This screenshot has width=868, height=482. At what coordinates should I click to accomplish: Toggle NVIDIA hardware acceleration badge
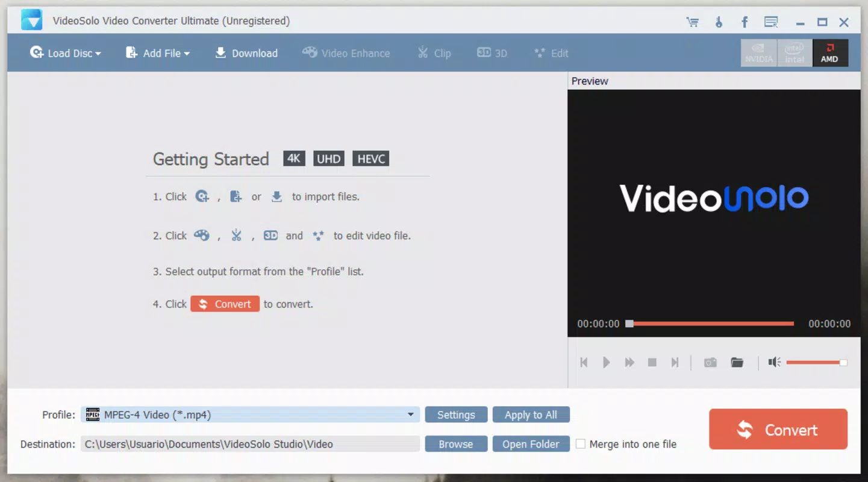pos(759,53)
